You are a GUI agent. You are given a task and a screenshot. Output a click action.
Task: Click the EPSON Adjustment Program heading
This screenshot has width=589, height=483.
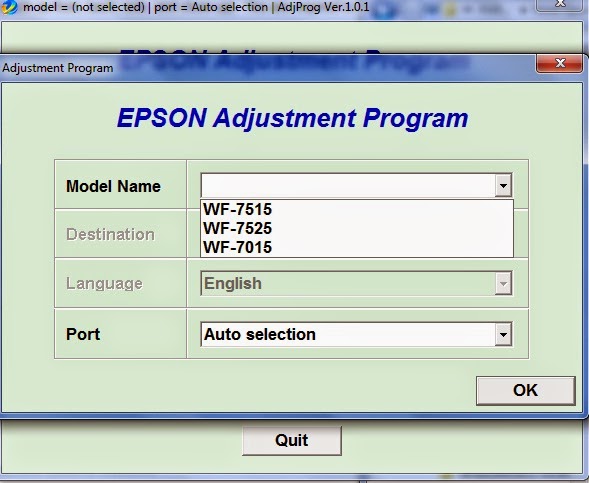click(x=293, y=118)
